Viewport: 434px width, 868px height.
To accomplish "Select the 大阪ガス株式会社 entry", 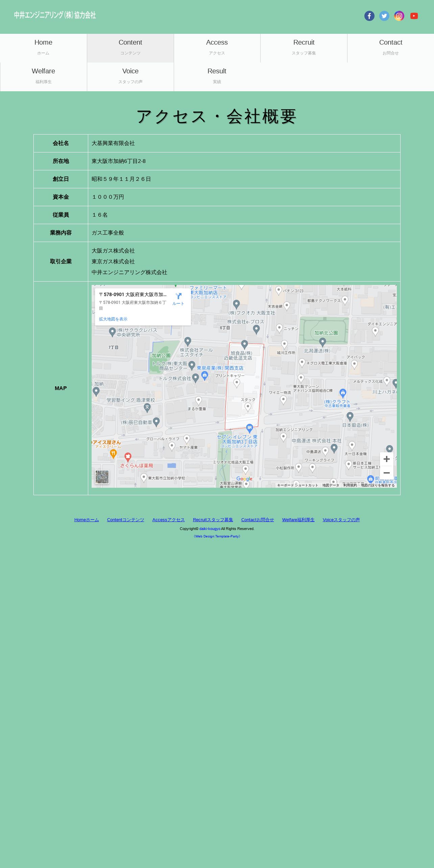I will pos(113,251).
